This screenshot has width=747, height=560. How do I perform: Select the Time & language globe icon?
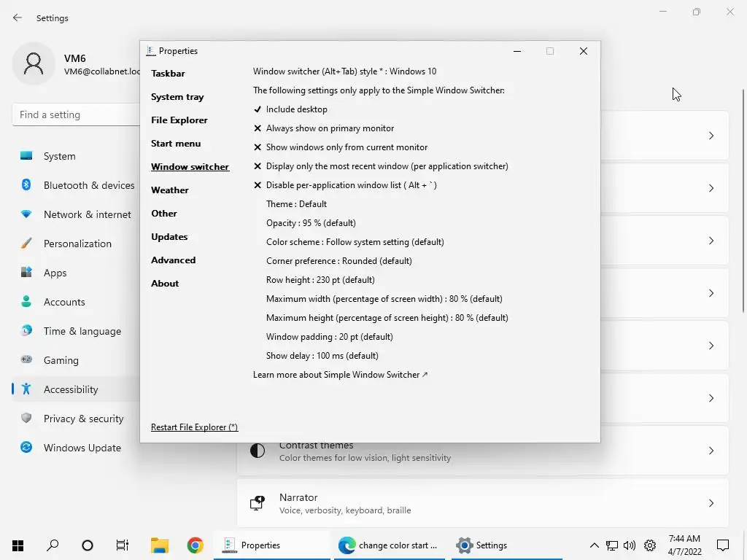pos(26,330)
